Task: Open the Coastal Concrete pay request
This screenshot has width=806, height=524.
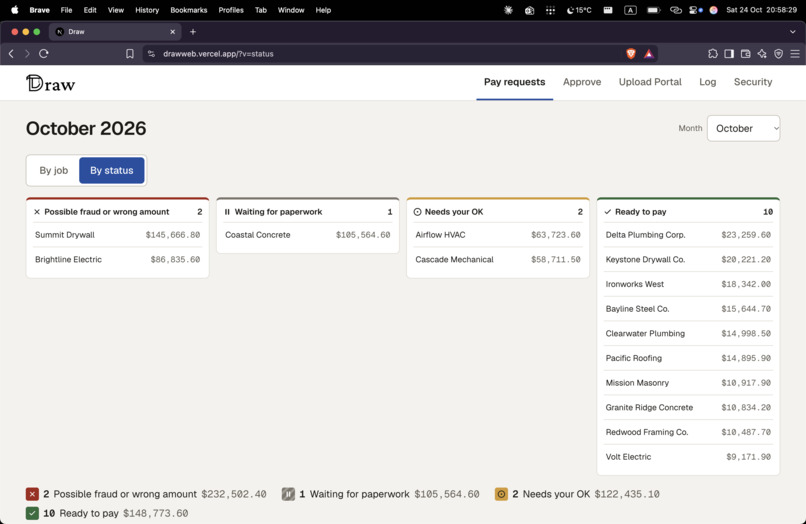Action: click(x=308, y=235)
